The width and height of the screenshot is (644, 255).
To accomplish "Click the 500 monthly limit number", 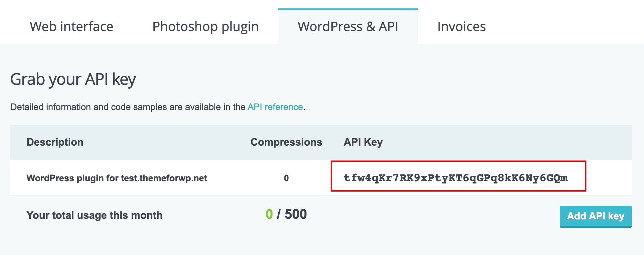I will 296,214.
